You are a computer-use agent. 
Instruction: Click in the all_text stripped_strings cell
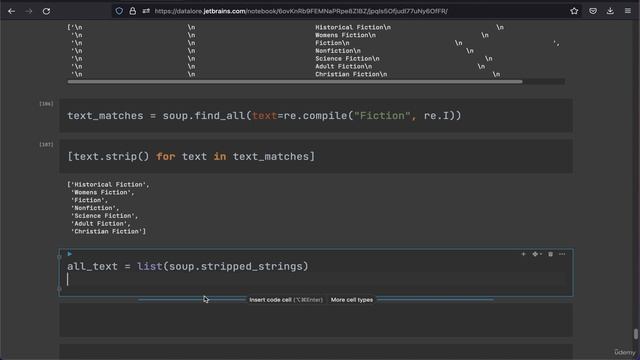point(316,272)
